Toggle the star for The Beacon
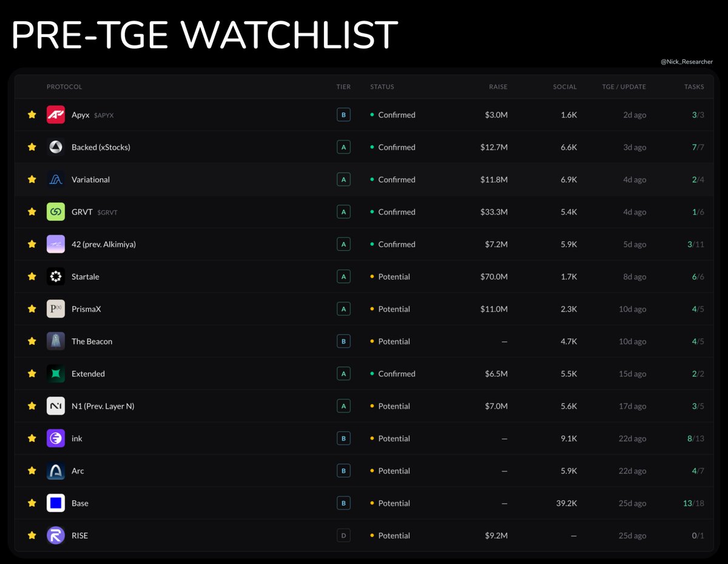This screenshot has width=728, height=564. [x=32, y=341]
